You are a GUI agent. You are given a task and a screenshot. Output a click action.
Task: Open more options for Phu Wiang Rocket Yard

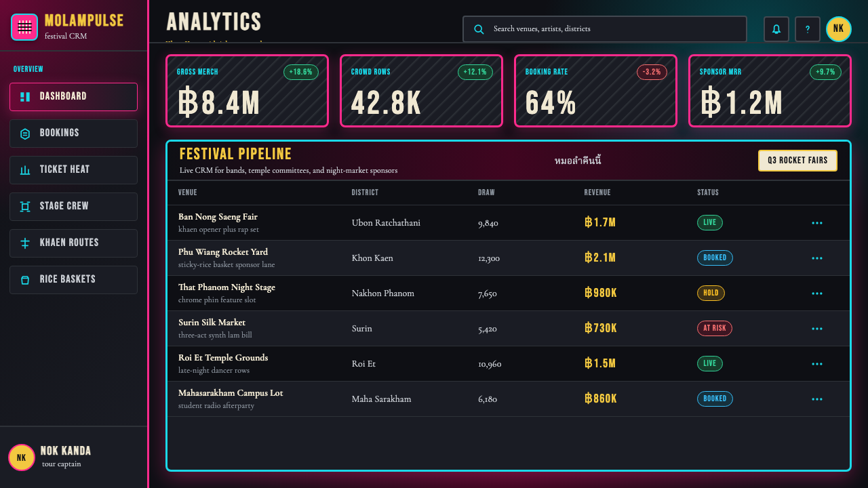point(817,258)
